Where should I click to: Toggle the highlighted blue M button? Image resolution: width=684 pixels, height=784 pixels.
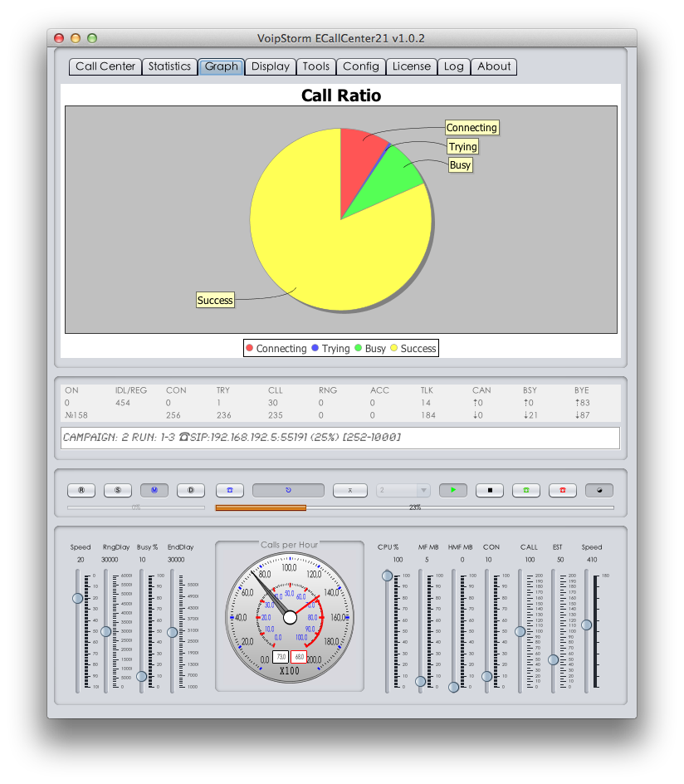click(154, 490)
